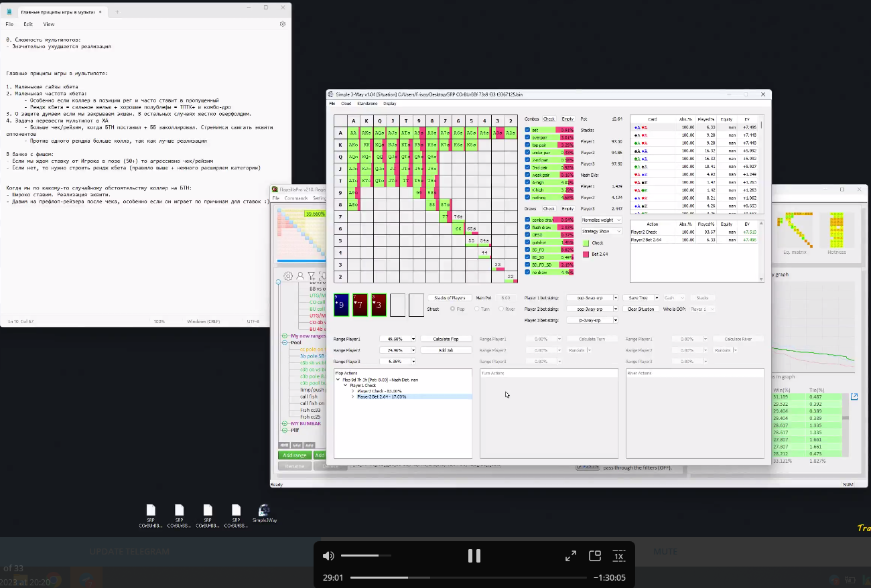Click the 9 of diamonds flop card

pos(341,305)
